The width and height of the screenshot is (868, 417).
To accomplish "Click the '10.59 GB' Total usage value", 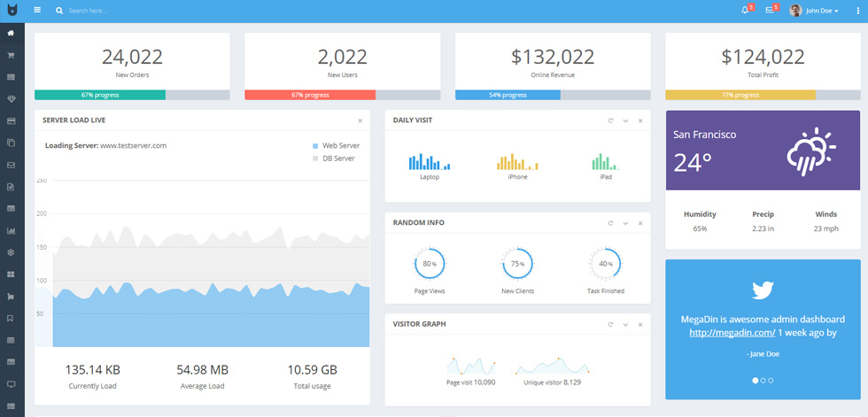I will tap(312, 370).
